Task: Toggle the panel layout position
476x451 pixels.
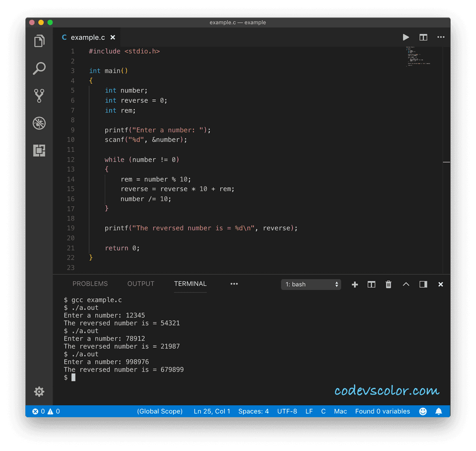Action: [423, 284]
